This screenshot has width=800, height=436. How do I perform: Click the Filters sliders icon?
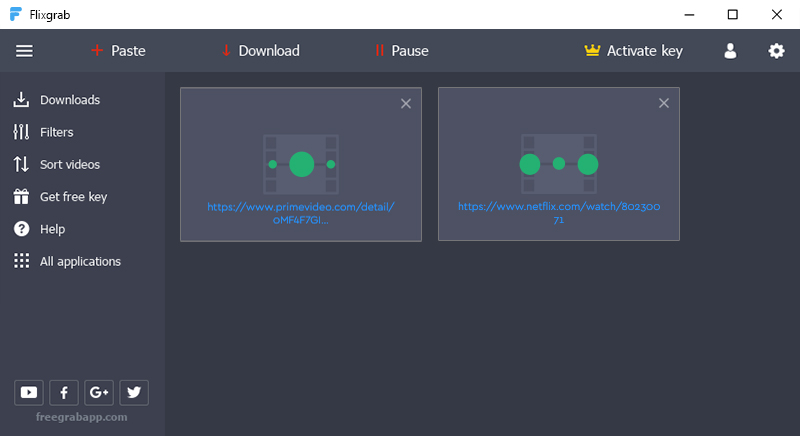click(21, 132)
